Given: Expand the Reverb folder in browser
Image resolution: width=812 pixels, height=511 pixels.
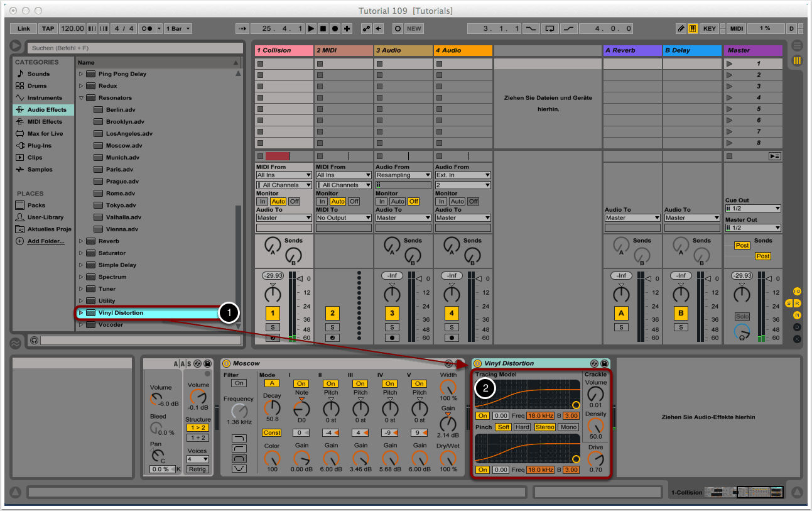Looking at the screenshot, I should point(81,241).
